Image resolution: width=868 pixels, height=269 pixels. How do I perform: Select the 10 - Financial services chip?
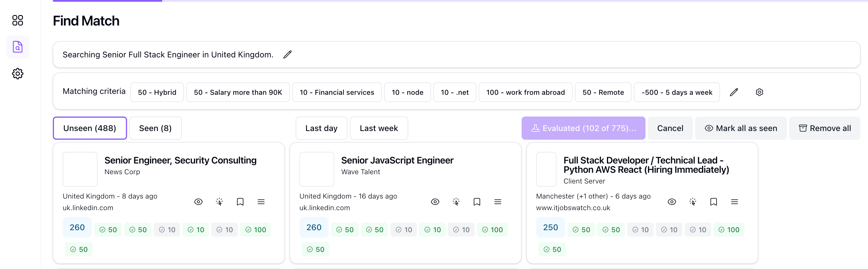pos(337,92)
